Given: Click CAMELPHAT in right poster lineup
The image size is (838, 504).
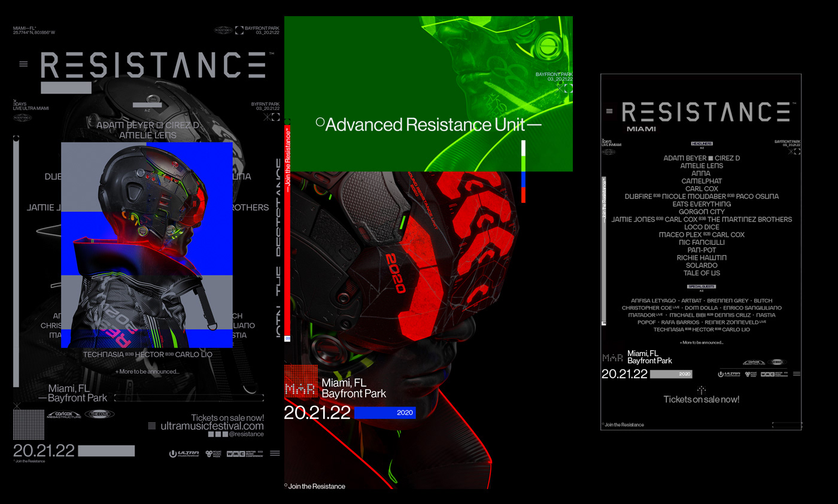Looking at the screenshot, I should (x=702, y=181).
